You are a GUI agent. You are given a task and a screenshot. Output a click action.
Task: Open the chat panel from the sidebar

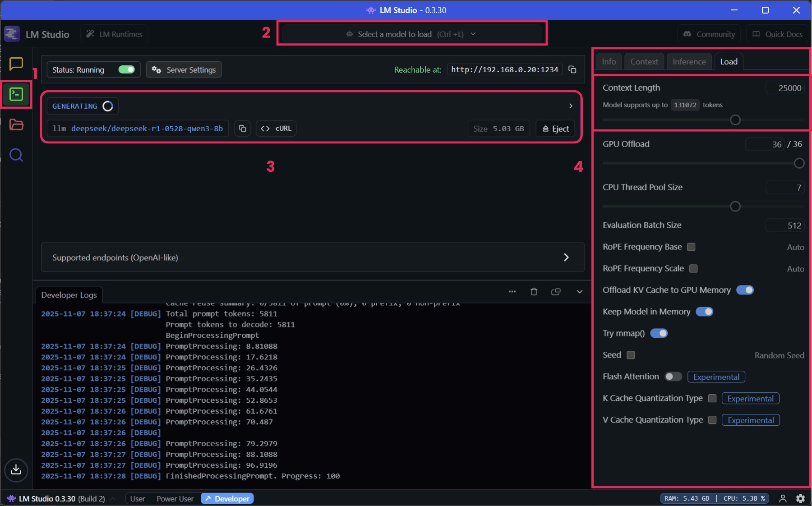(16, 64)
